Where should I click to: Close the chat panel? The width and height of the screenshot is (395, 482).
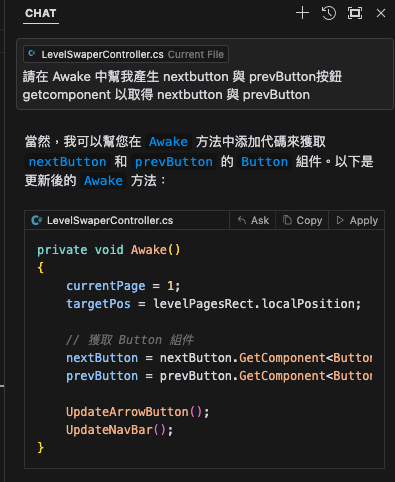(381, 13)
